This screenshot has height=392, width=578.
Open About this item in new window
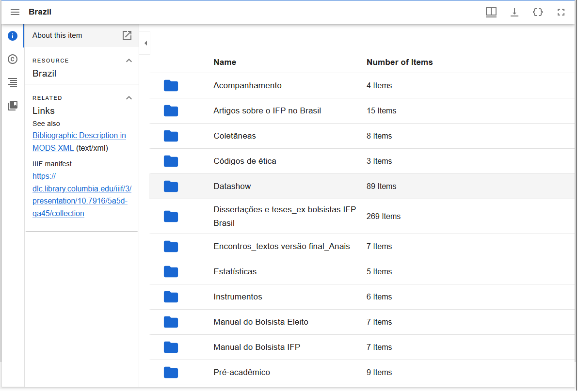(127, 35)
